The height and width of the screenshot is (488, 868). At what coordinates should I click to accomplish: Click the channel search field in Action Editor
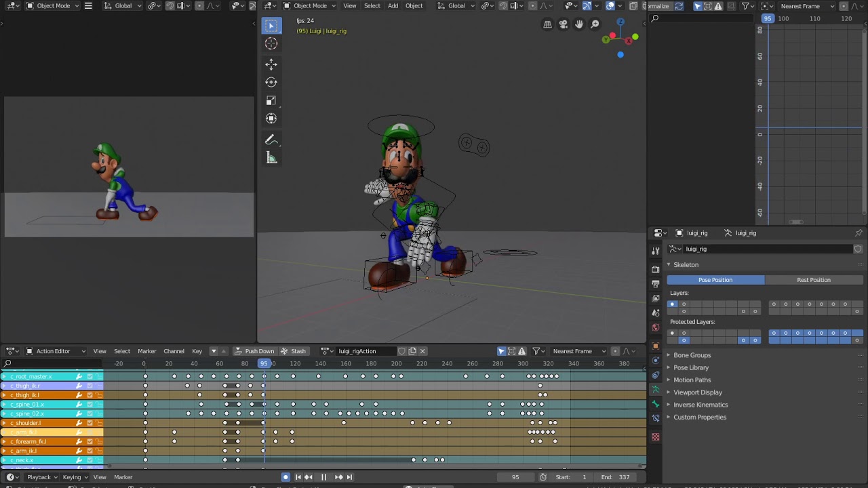(53, 363)
